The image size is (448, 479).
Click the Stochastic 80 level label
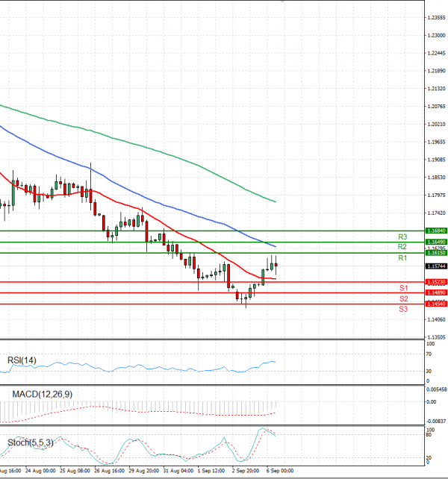429,435
